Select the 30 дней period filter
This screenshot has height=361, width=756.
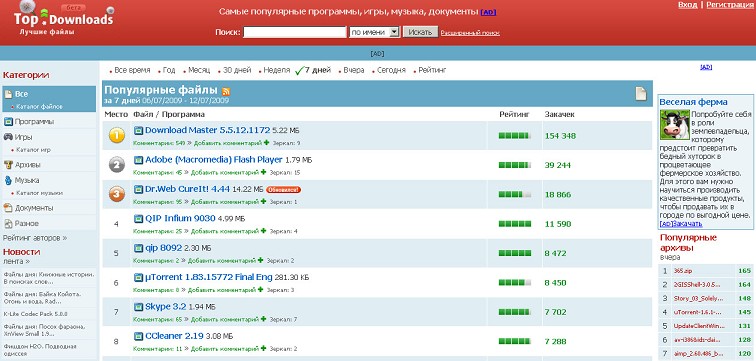pyautogui.click(x=237, y=70)
